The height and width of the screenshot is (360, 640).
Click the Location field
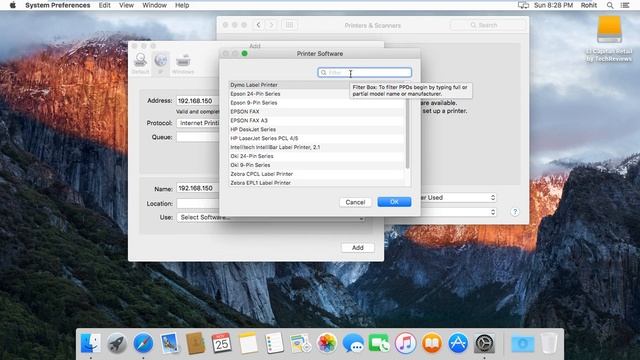pyautogui.click(x=198, y=203)
